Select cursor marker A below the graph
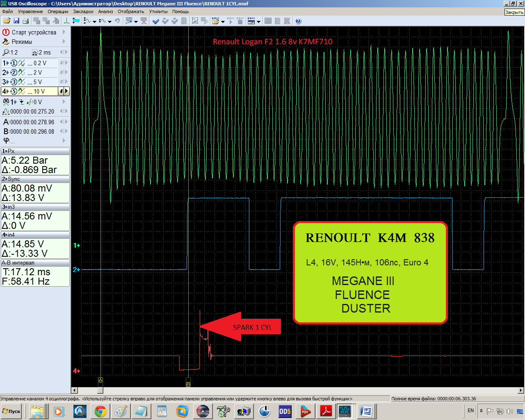The width and height of the screenshot is (525, 420). coord(100,380)
